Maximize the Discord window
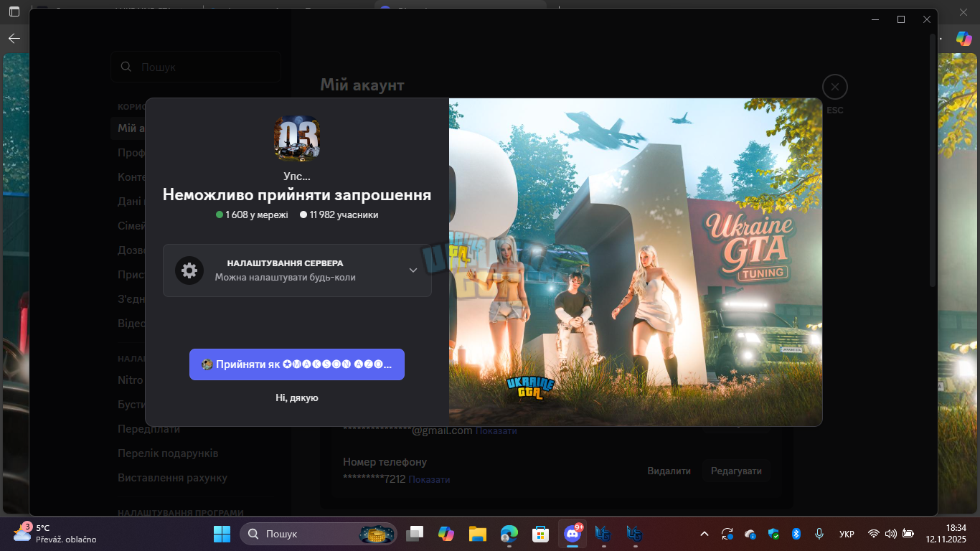The image size is (980, 551). coord(901,19)
